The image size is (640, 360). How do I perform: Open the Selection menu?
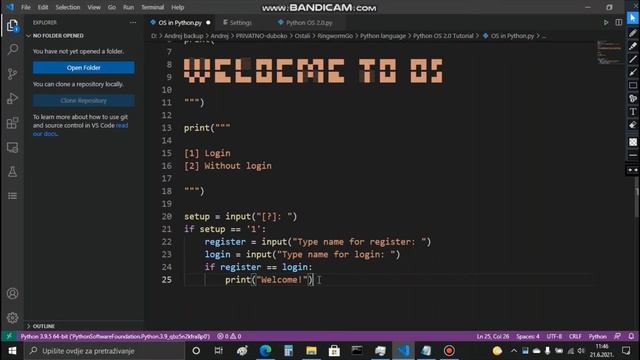(x=68, y=7)
